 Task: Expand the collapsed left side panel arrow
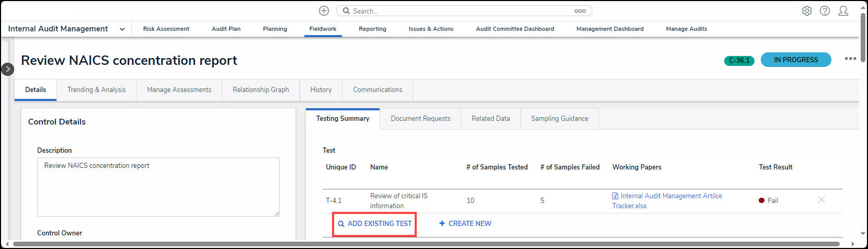[7, 69]
